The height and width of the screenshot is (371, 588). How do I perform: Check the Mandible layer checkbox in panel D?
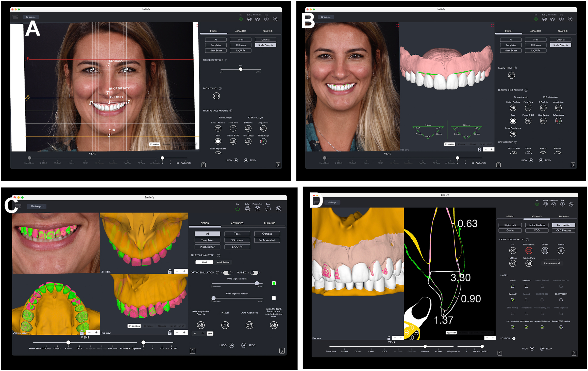(526, 286)
